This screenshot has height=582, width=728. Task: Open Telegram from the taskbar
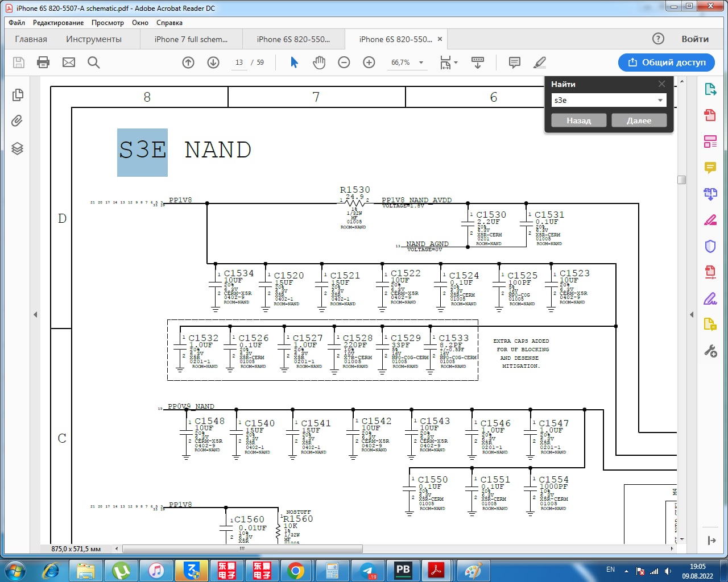coord(368,571)
